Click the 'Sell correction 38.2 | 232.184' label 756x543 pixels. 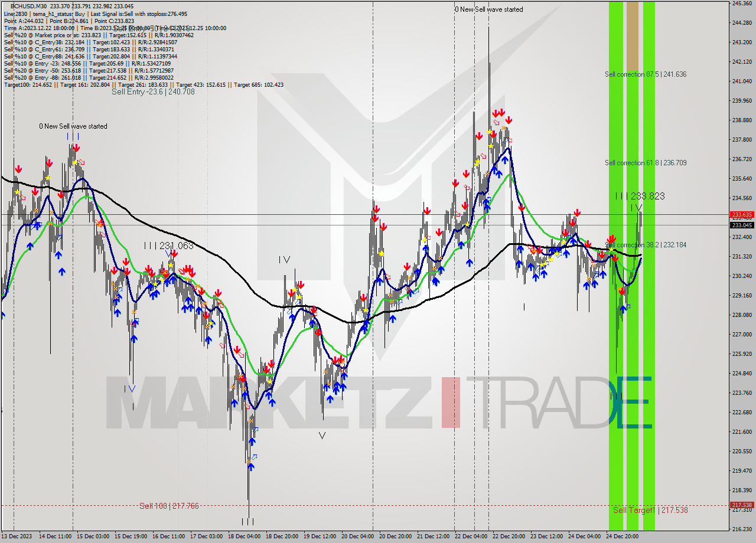[x=646, y=245]
